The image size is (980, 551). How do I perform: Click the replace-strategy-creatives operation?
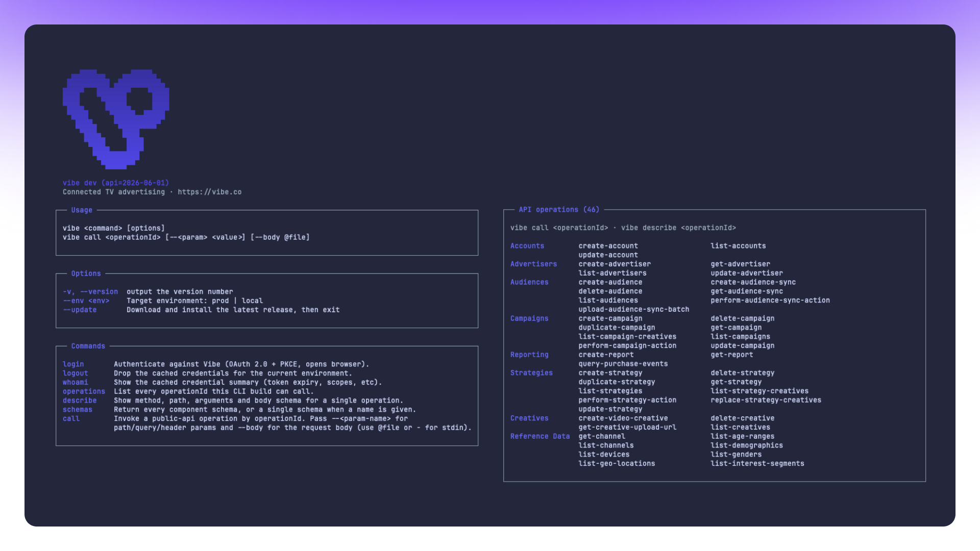click(766, 400)
